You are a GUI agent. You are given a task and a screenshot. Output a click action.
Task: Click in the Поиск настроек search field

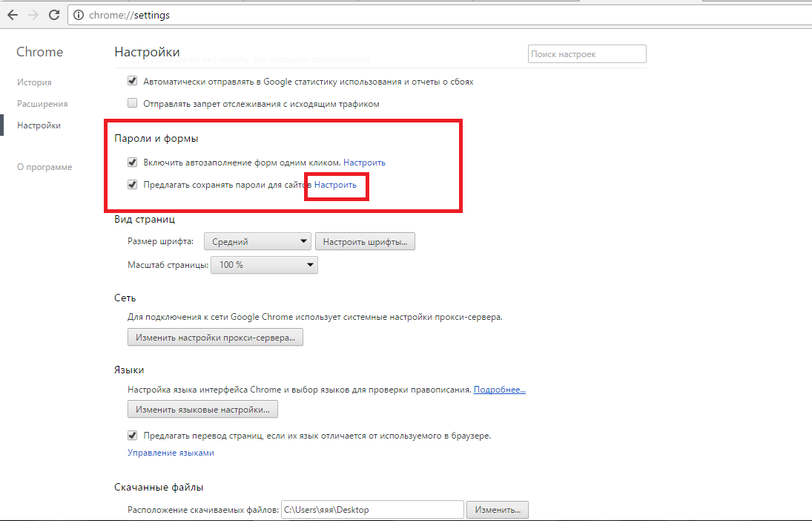point(587,54)
